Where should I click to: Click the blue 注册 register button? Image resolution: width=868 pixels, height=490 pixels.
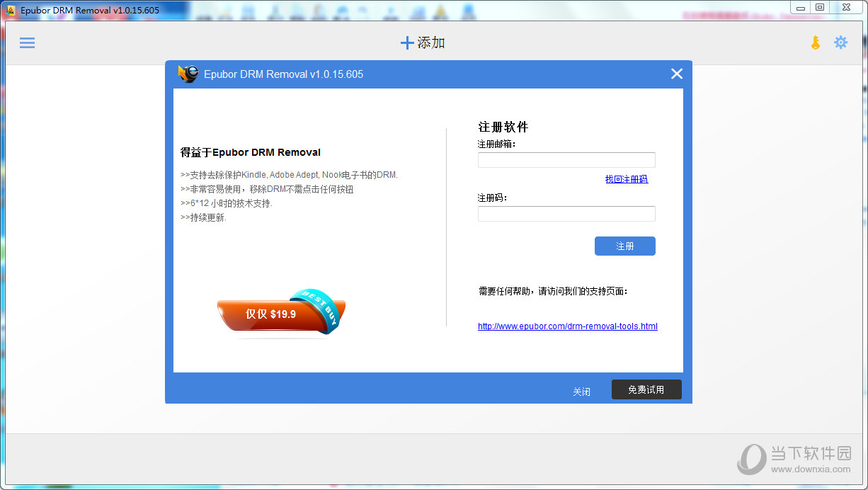625,246
